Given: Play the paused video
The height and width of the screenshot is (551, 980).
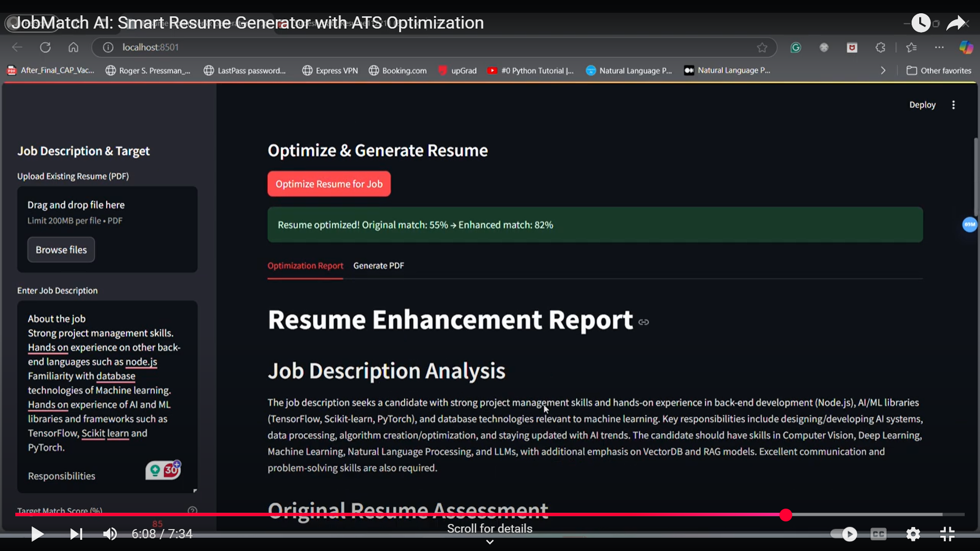Looking at the screenshot, I should tap(37, 534).
